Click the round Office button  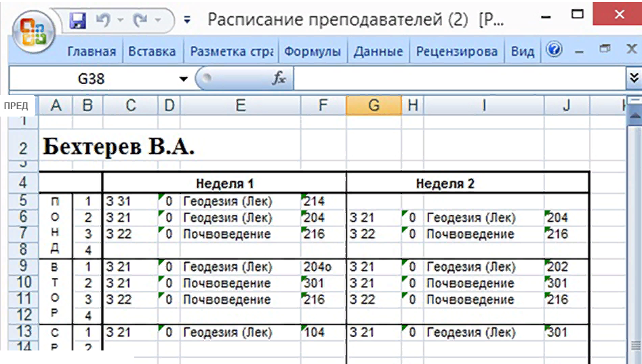(33, 31)
